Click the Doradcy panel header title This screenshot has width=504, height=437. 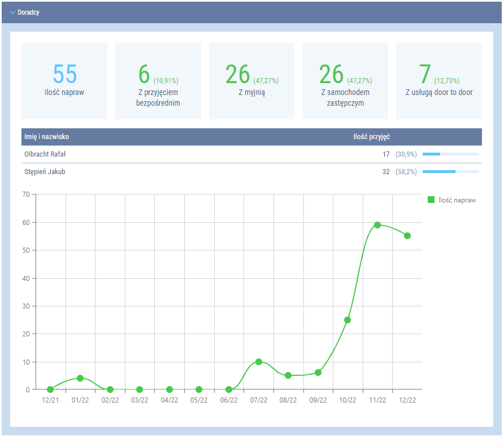click(28, 12)
